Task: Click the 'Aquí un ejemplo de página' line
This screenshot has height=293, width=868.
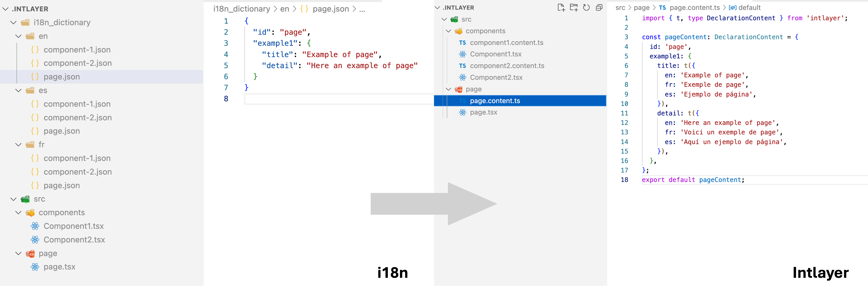Action: [x=725, y=142]
